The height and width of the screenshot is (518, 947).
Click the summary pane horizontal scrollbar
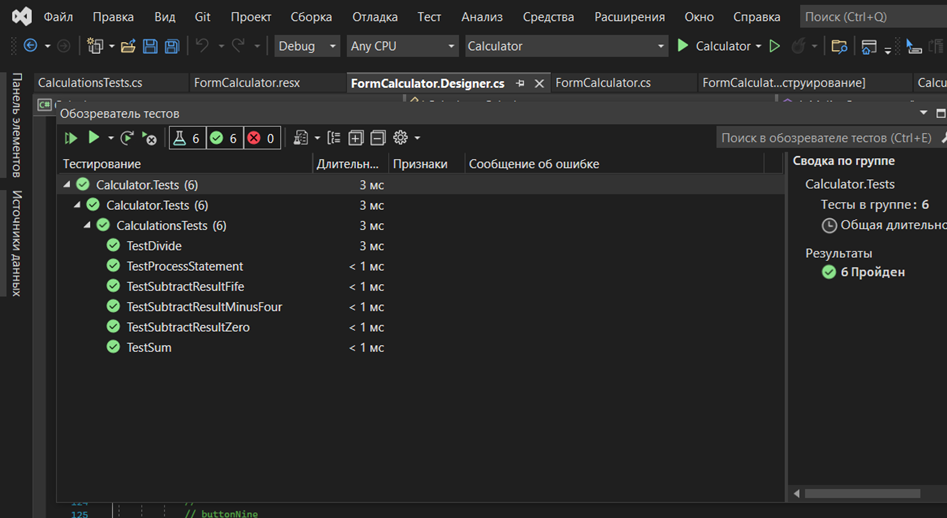862,493
